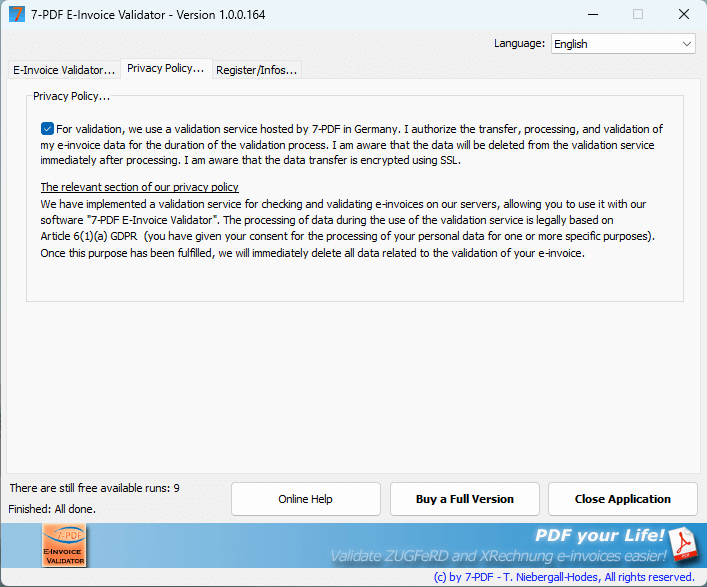Click 'There are still free available runs: 9'
Viewport: 707px width, 587px height.
pyautogui.click(x=95, y=488)
